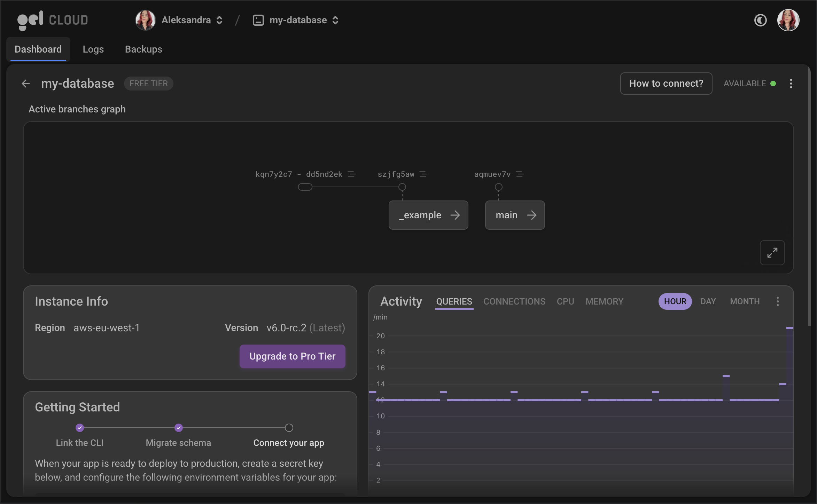Click the aqmuev7v graph node circle
Screen dimensions: 817x504
[x=499, y=187]
